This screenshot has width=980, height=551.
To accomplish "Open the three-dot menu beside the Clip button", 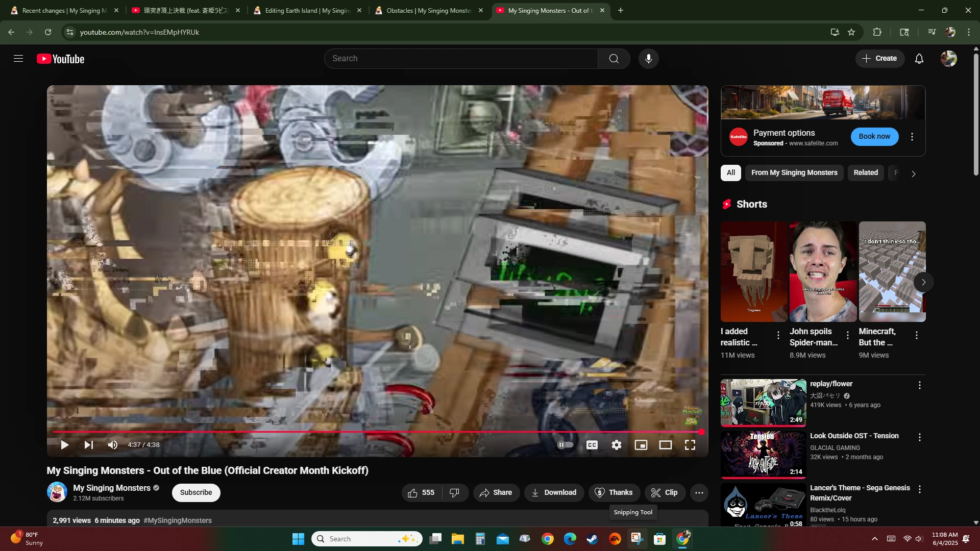I will [699, 492].
